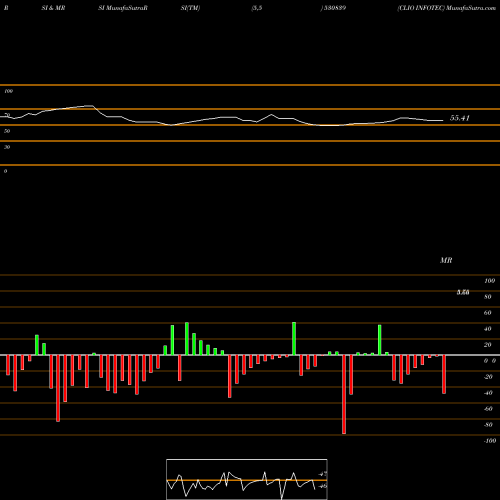The width and height of the screenshot is (500, 500).
Task: Click the 'SI & MR' header text
Action: 53,8
